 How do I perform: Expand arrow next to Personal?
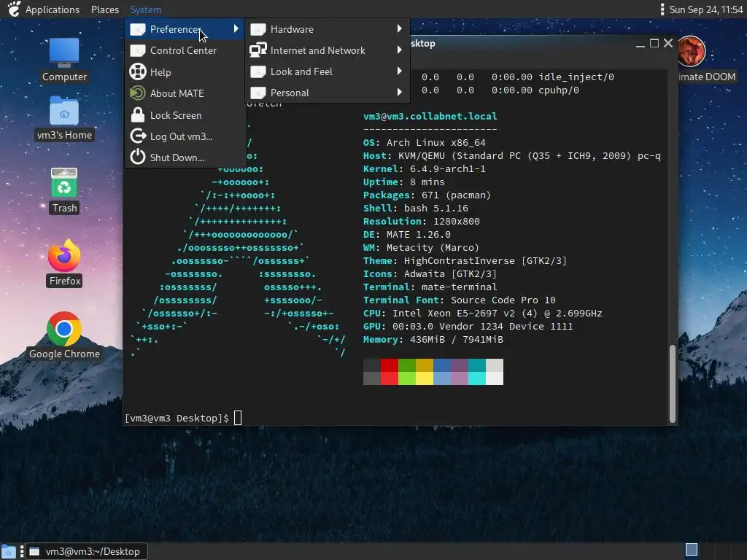tap(399, 93)
